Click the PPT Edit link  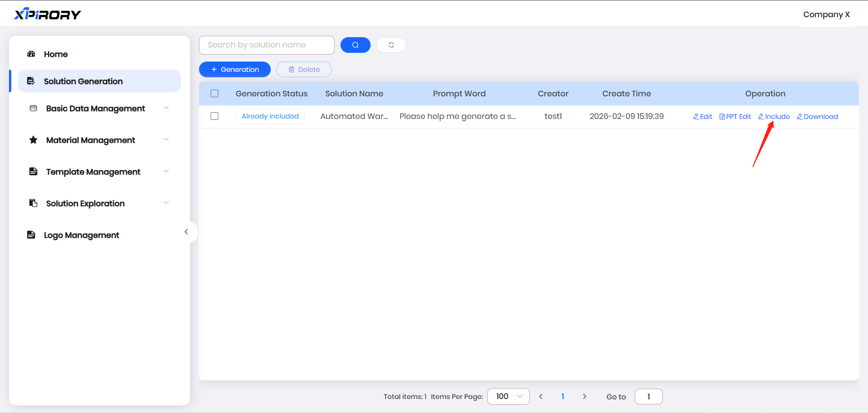pos(735,117)
